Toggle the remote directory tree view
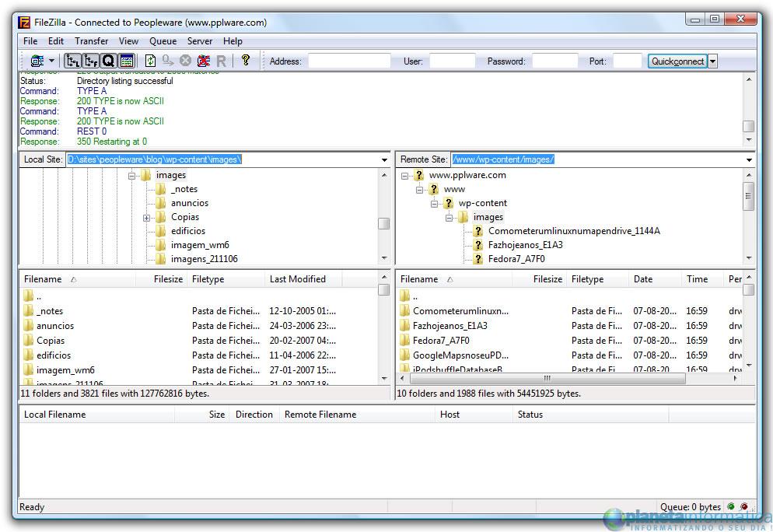 pyautogui.click(x=91, y=61)
